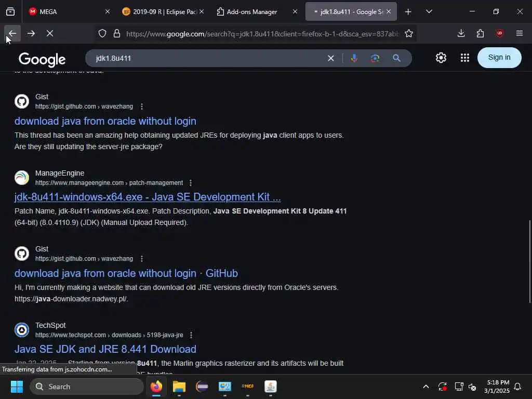Click the muted volume tray icon

pos(472,387)
